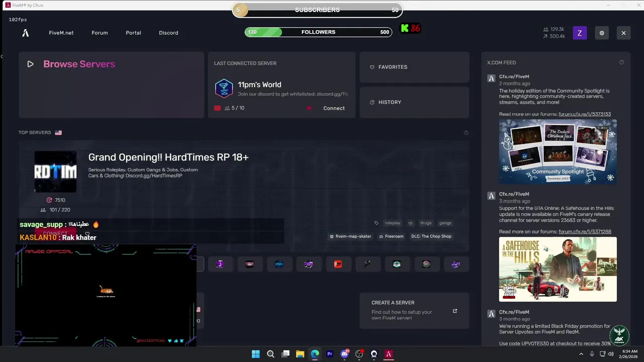The image size is (644, 362).
Task: Select the blue script-logo server icon
Action: pos(279,264)
